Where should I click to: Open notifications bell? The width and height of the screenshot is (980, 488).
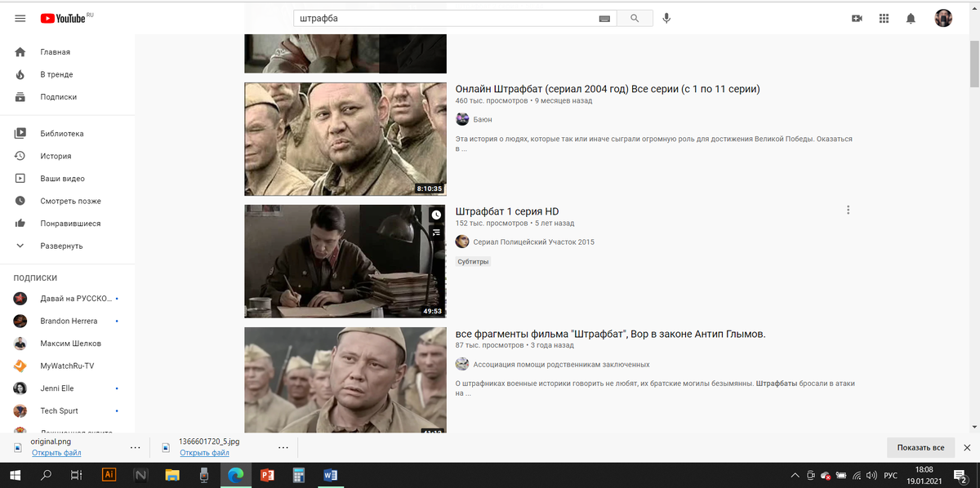pyautogui.click(x=911, y=18)
